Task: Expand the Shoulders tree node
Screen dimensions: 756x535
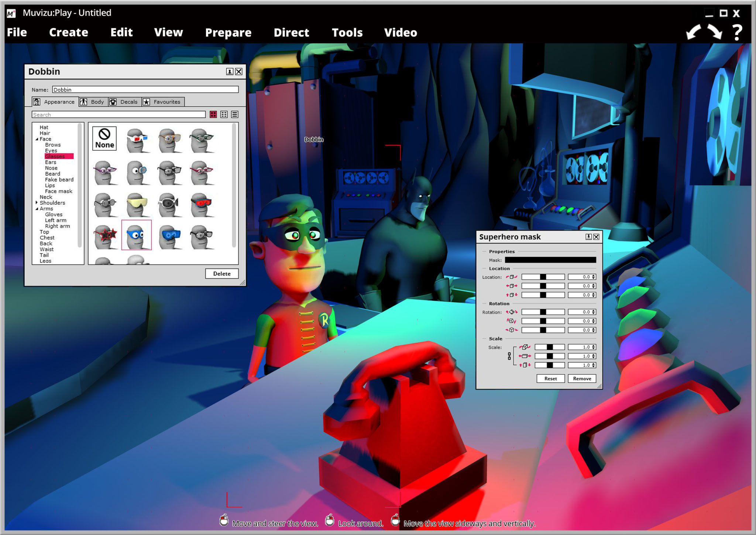Action: point(37,202)
